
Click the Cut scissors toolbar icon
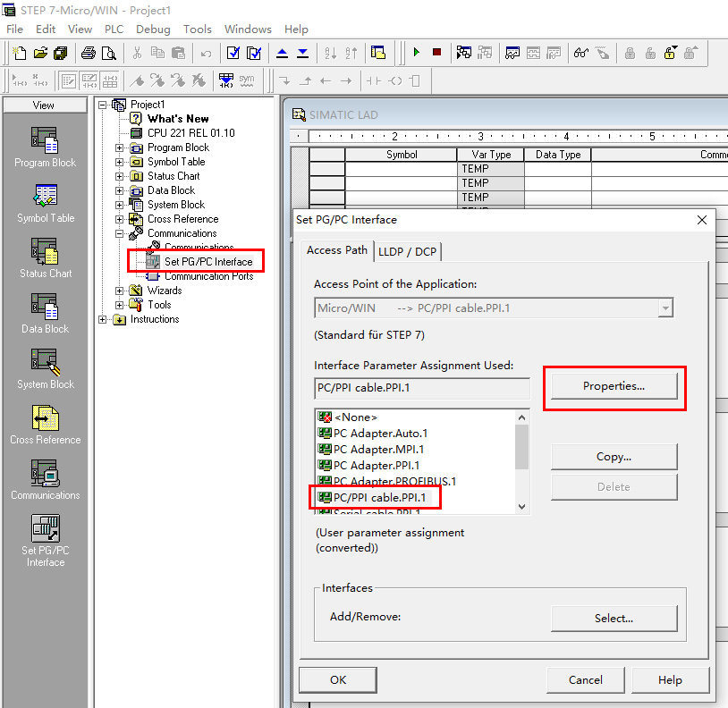coord(137,53)
